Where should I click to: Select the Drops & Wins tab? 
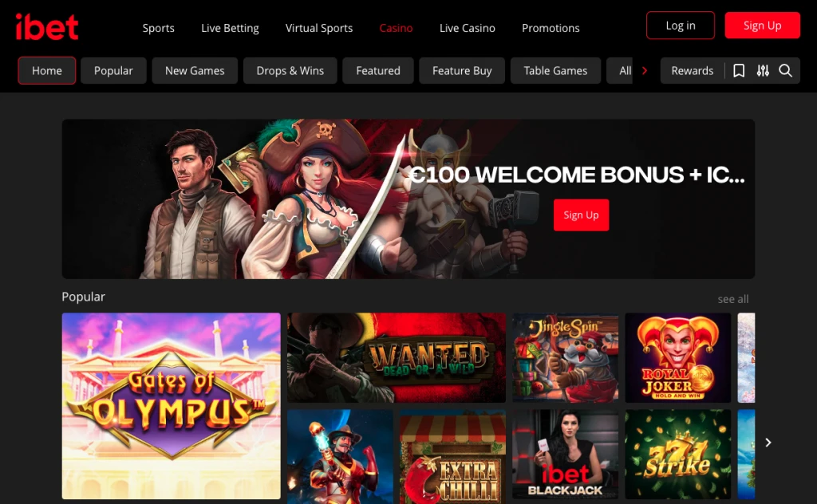(290, 71)
